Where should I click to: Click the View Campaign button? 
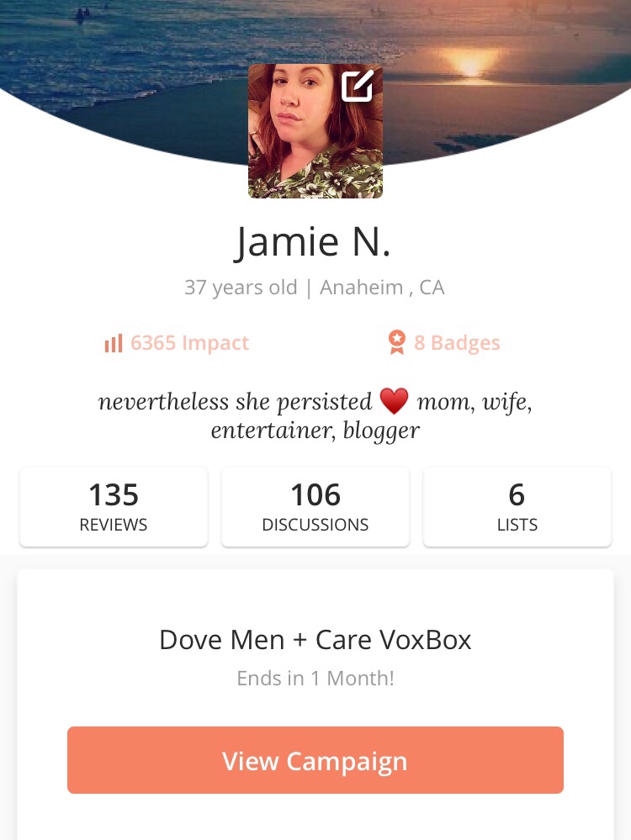[315, 760]
